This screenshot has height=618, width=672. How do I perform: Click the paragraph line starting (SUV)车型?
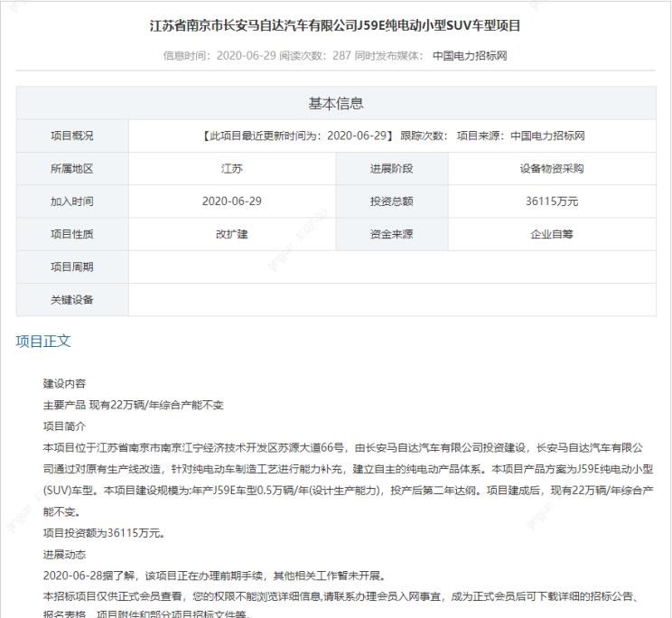pyautogui.click(x=348, y=491)
